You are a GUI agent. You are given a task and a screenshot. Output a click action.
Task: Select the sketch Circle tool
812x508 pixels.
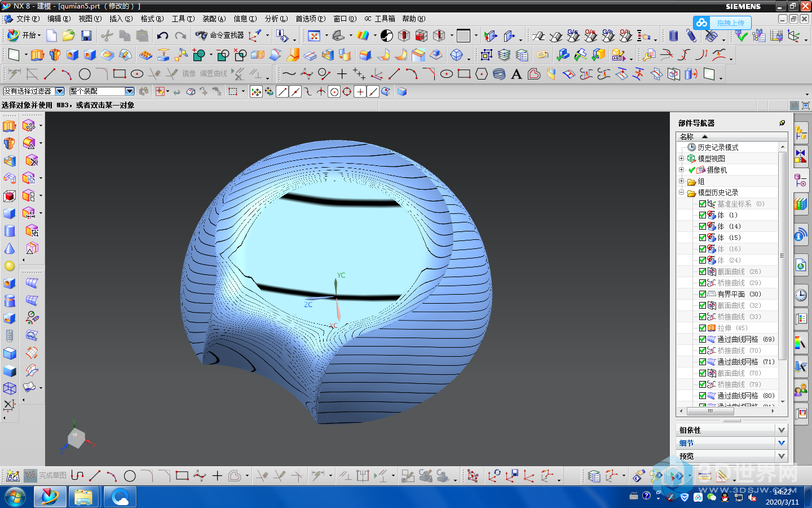pos(85,74)
